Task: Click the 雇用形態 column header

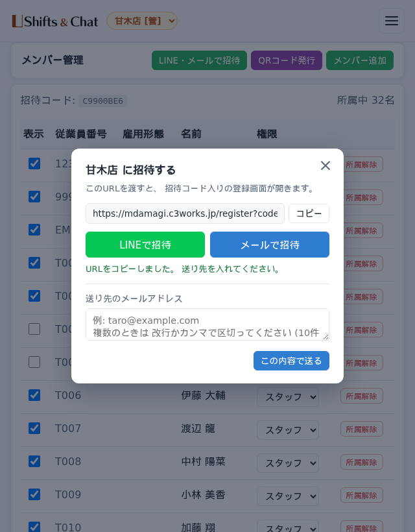Action: click(143, 134)
